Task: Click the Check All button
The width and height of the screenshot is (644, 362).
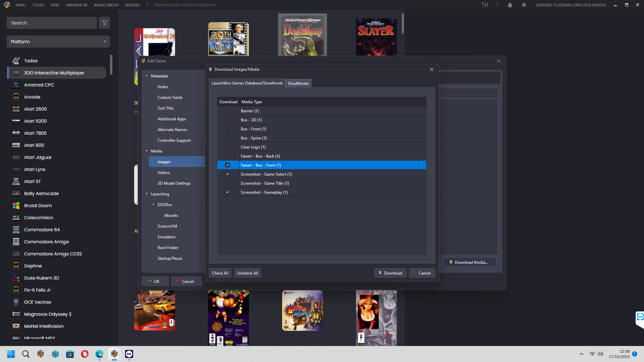Action: 220,273
